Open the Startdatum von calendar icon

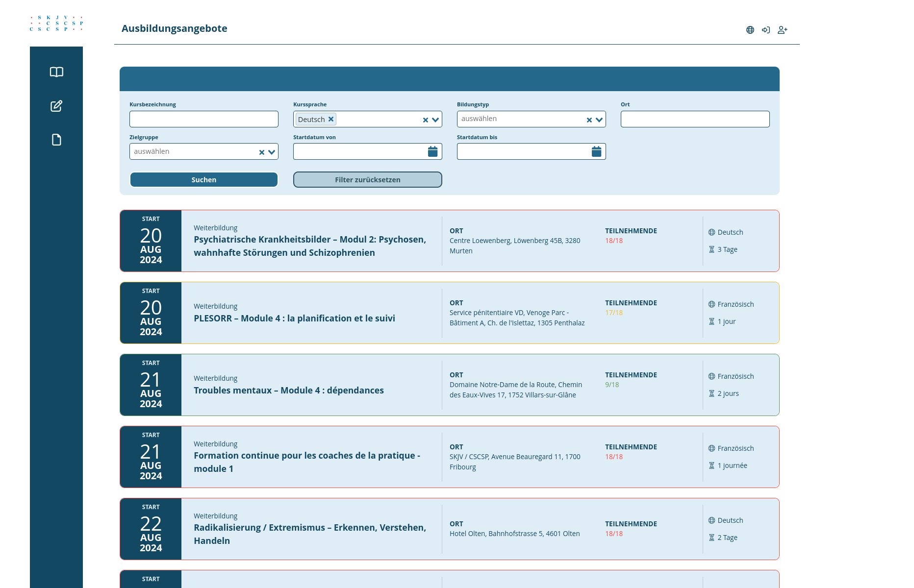point(432,151)
